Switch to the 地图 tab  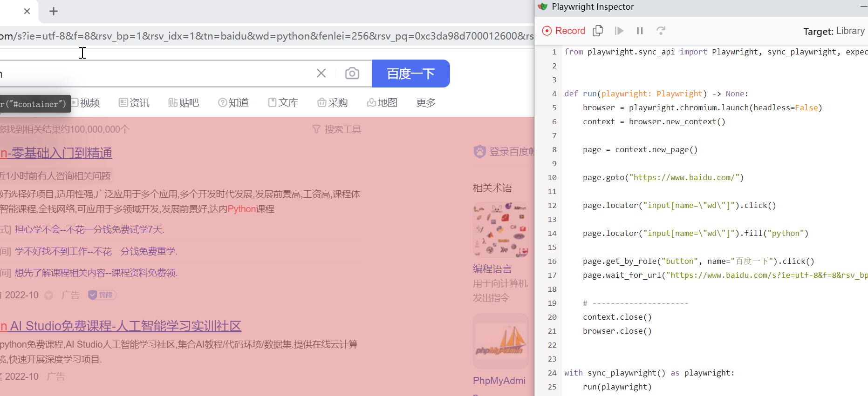(x=382, y=102)
